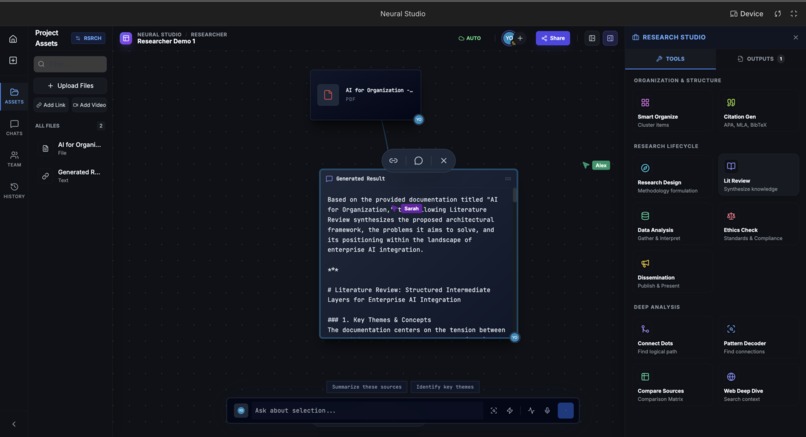Click the microphone icon in prompt bar
Viewport: 806px width, 437px height.
pos(547,410)
